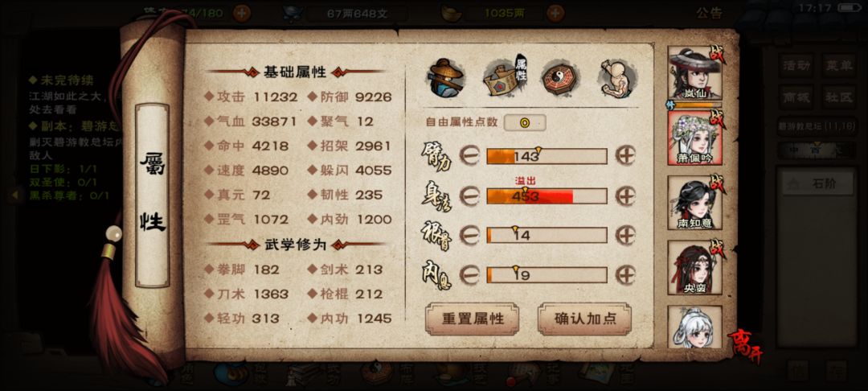Select the 属性 scroll attributes icon
Screen dimensions: 868x391
point(505,77)
